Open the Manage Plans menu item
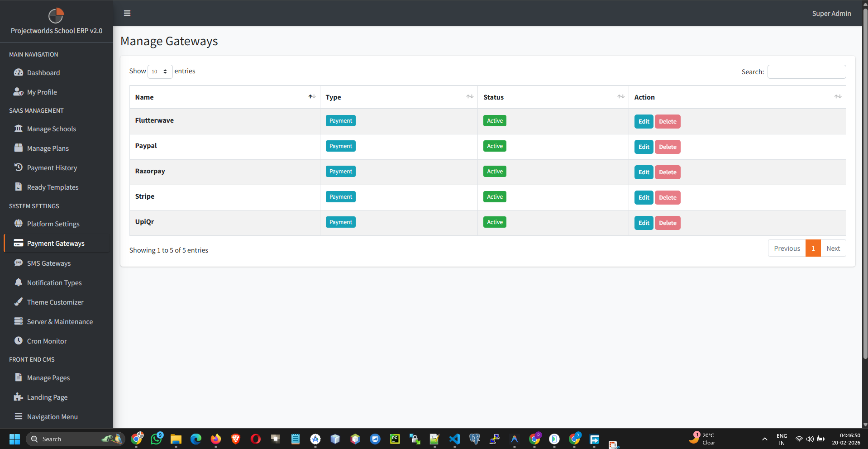868x449 pixels. 48,148
